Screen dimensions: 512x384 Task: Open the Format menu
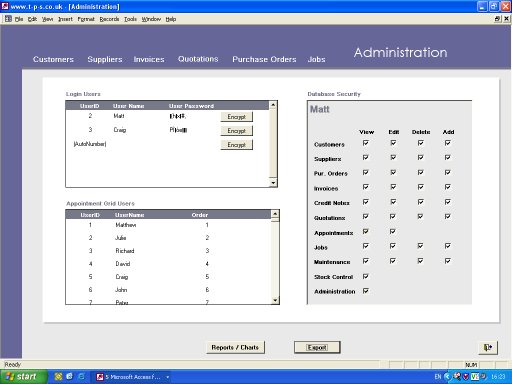point(86,19)
